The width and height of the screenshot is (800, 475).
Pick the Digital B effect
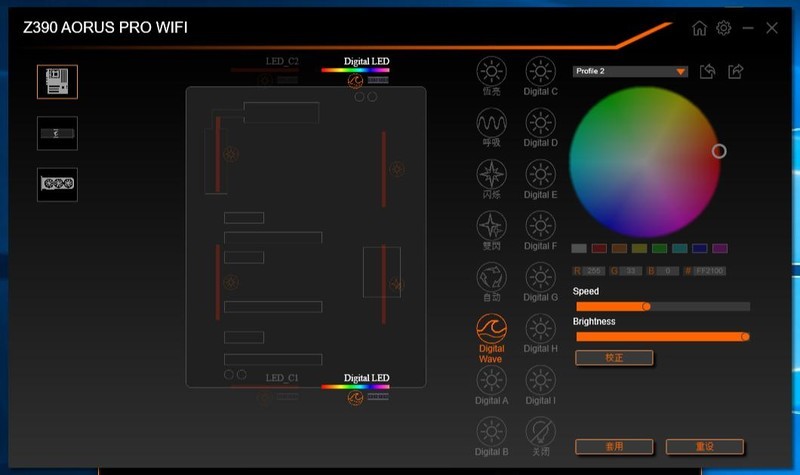(x=491, y=432)
